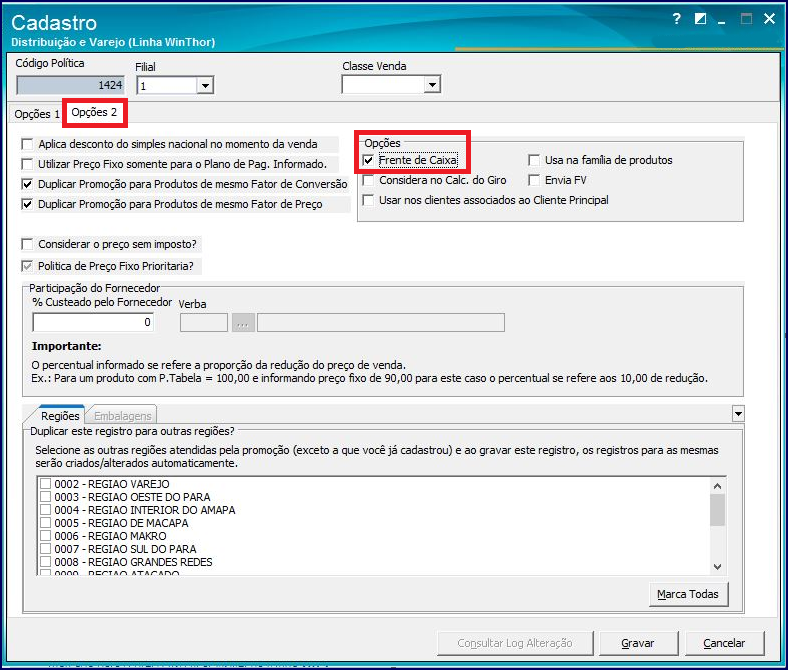The height and width of the screenshot is (670, 788).
Task: Enable Usa na família de produtos
Action: pos(534,160)
